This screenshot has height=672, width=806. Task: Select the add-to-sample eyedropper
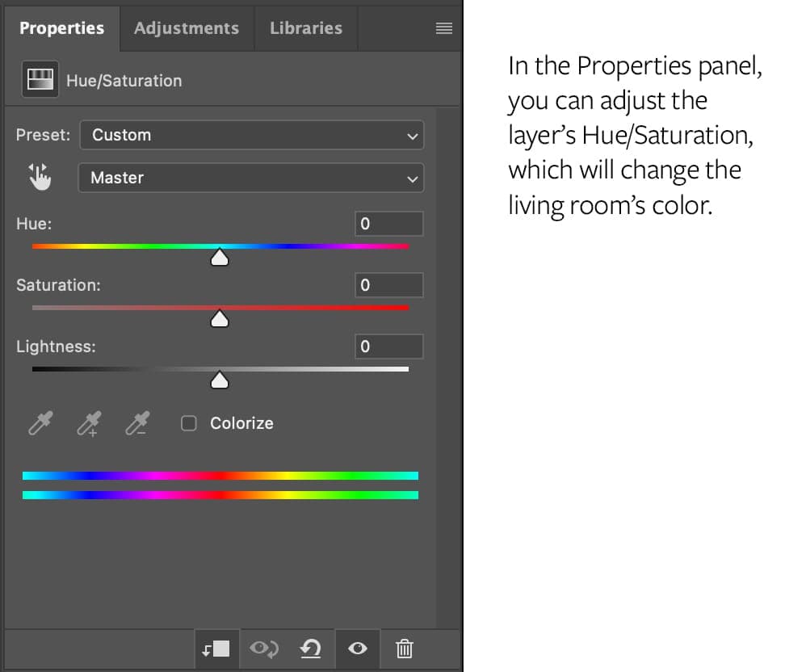[88, 422]
